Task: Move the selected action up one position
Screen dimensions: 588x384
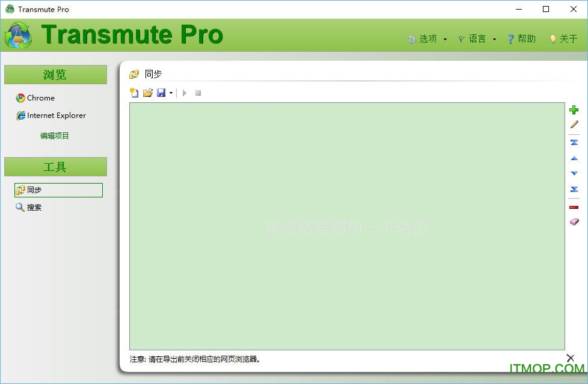Action: click(574, 158)
